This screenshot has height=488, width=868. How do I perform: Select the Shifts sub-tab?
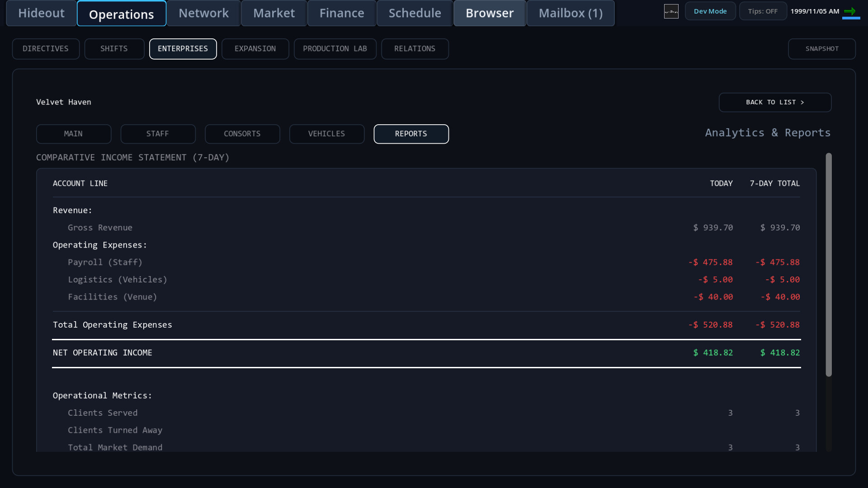114,49
